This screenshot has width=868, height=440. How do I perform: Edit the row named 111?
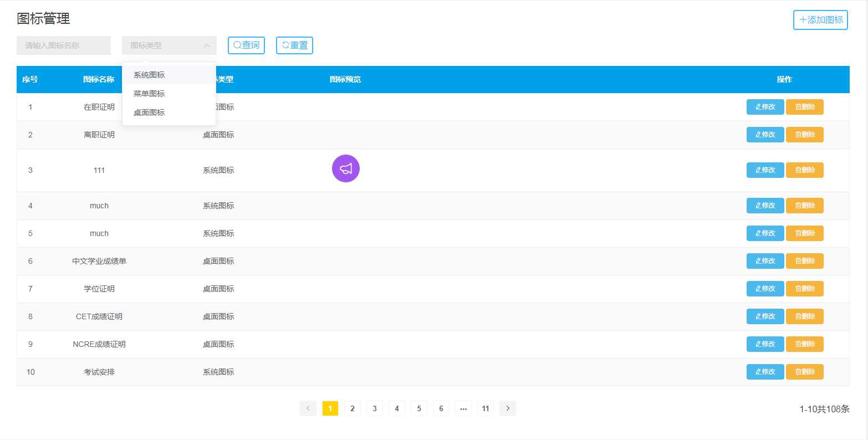pyautogui.click(x=765, y=170)
